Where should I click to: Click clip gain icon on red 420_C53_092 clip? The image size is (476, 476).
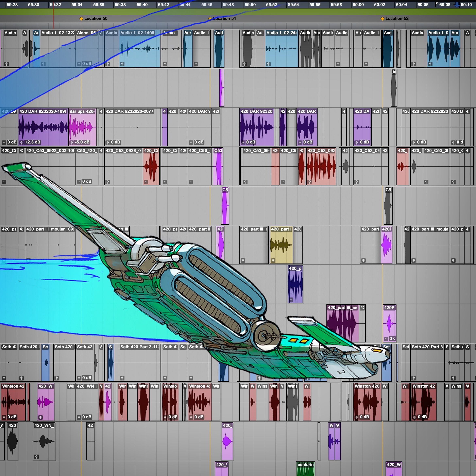click(310, 182)
